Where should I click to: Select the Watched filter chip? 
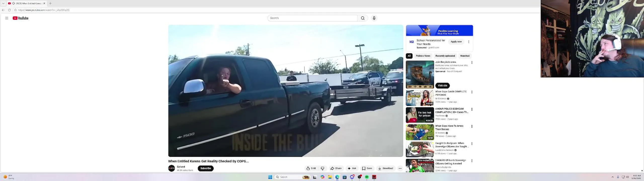pos(465,56)
